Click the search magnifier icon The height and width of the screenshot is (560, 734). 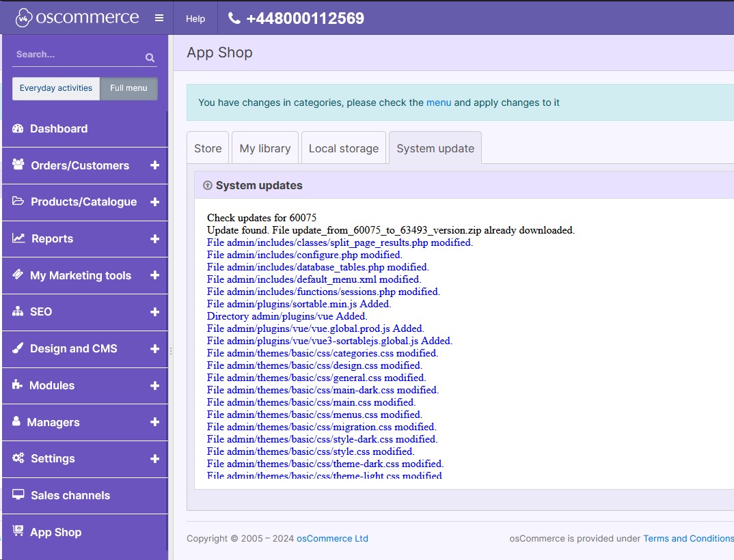150,57
